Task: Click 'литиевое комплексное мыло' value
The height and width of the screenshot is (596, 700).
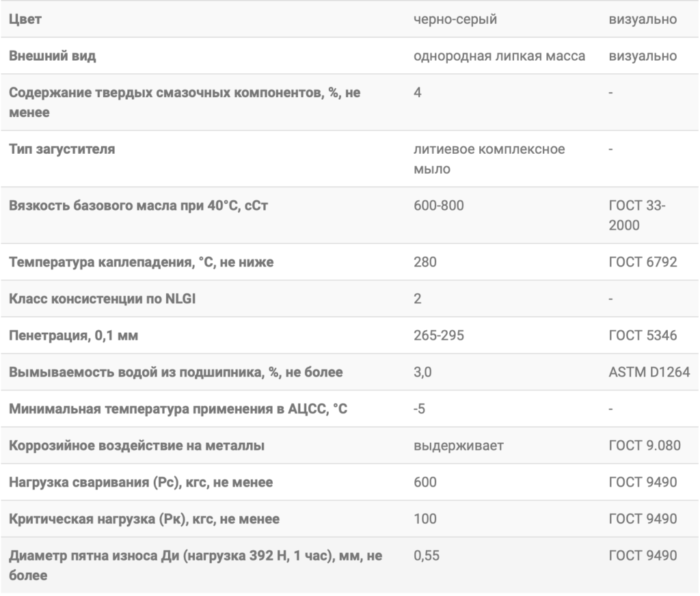Action: point(489,159)
